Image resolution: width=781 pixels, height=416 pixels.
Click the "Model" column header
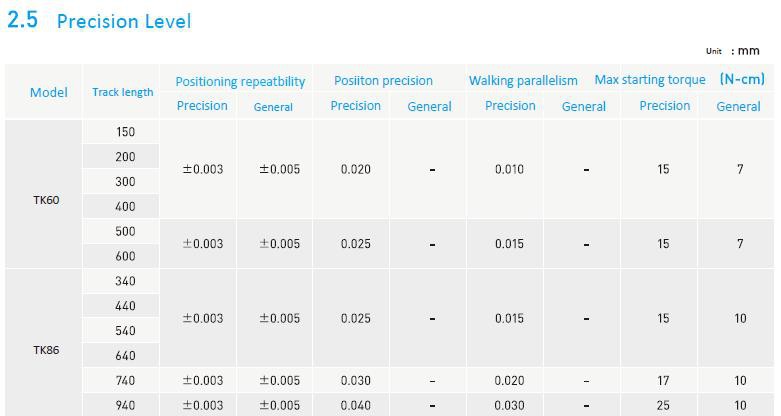coord(48,92)
